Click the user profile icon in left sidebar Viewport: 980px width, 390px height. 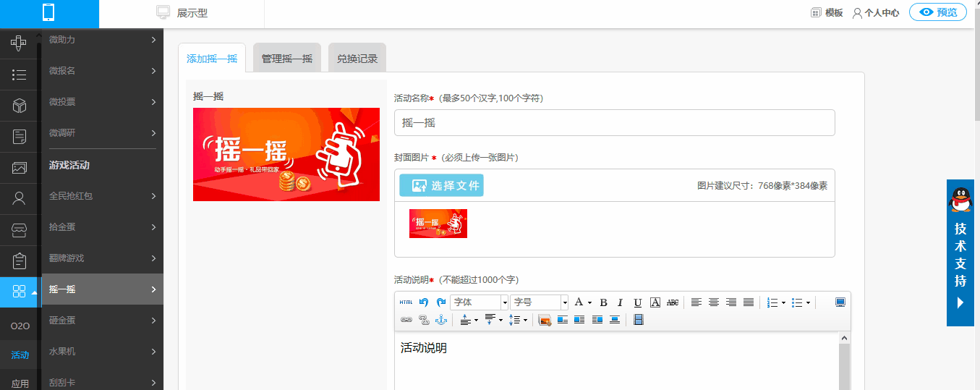[20, 198]
